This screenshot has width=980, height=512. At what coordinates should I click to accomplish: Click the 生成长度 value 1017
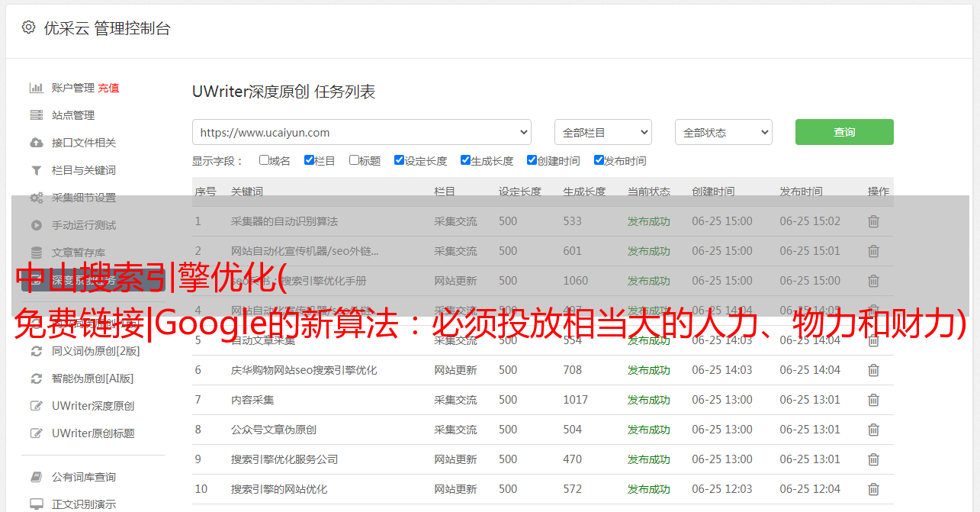(x=576, y=400)
